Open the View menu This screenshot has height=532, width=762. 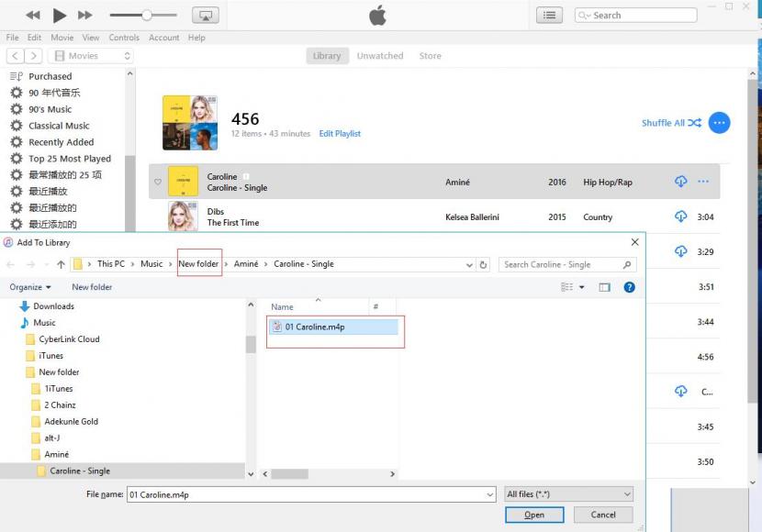(91, 38)
